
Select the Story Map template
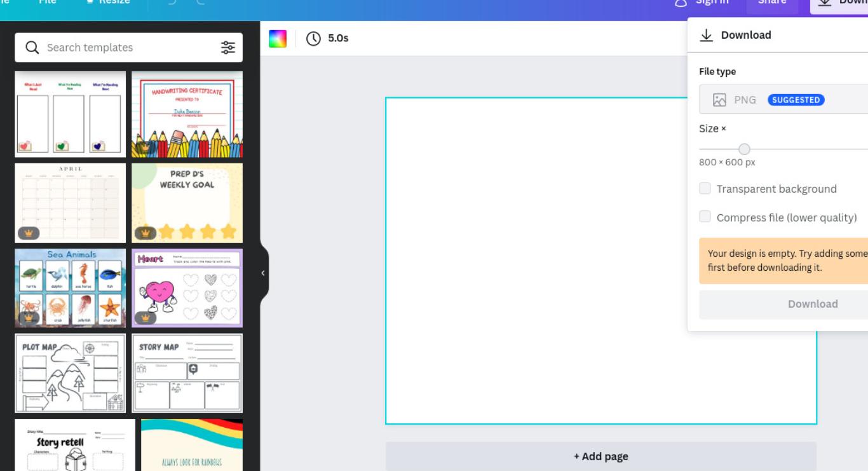click(x=187, y=373)
